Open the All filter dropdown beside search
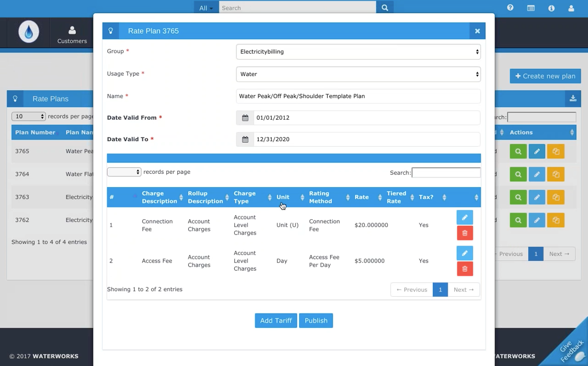 pyautogui.click(x=206, y=8)
